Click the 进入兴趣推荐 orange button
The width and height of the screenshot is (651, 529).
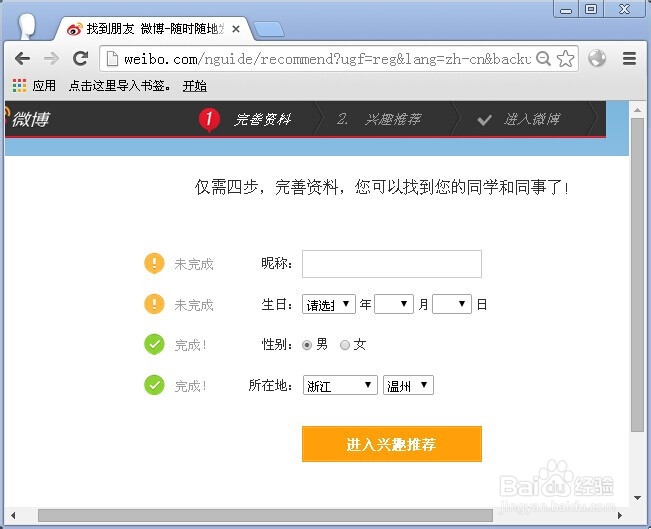[x=392, y=444]
